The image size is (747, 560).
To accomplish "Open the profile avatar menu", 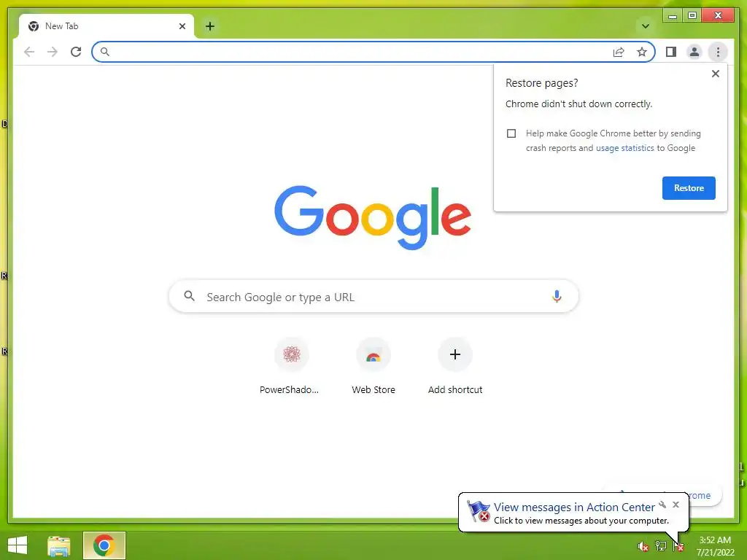I will pos(694,52).
